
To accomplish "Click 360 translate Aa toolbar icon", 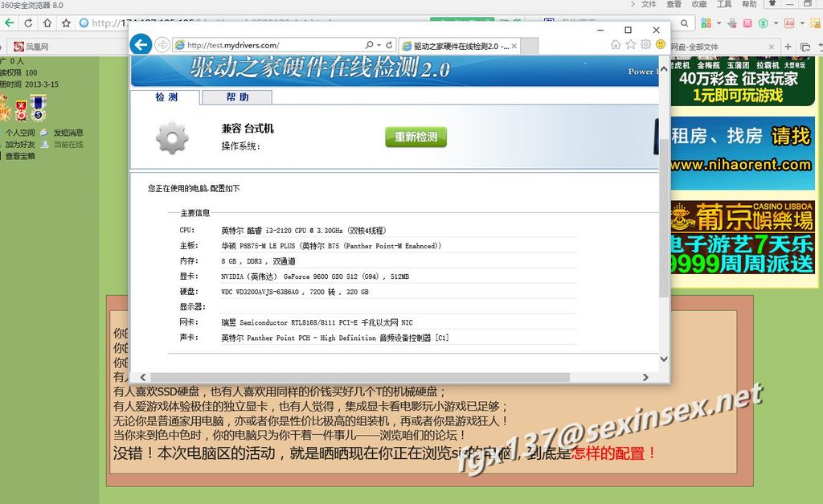I will point(789,23).
